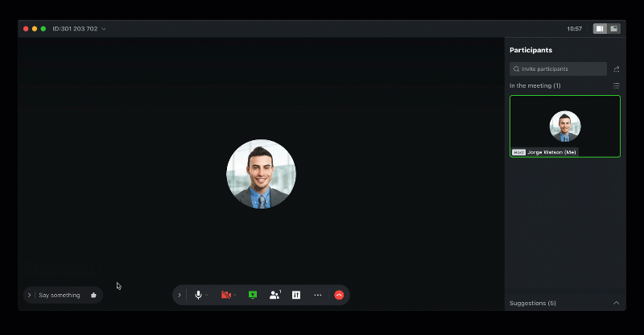Image resolution: width=644 pixels, height=335 pixels.
Task: Switch to picture-in-picture layout toggle
Action: tap(613, 29)
